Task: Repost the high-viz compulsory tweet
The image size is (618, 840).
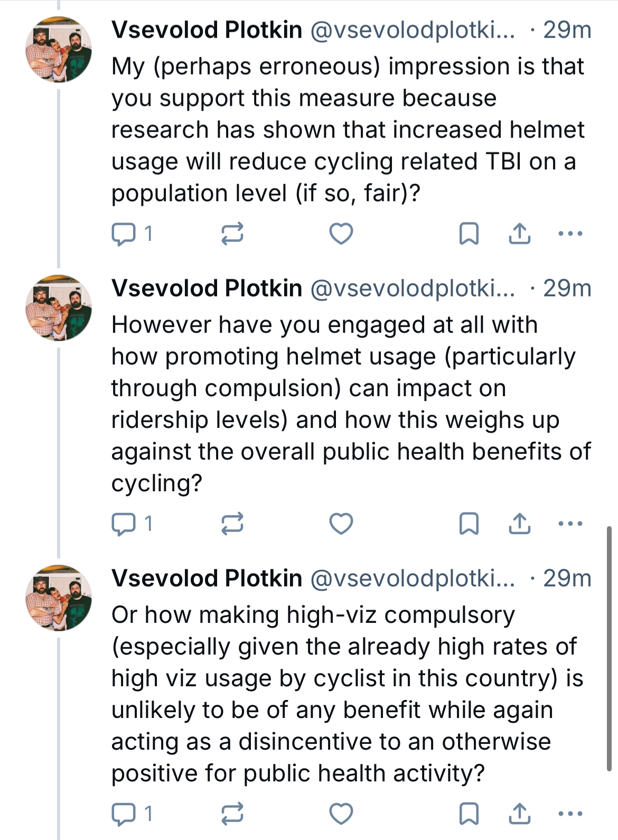Action: coord(232,814)
